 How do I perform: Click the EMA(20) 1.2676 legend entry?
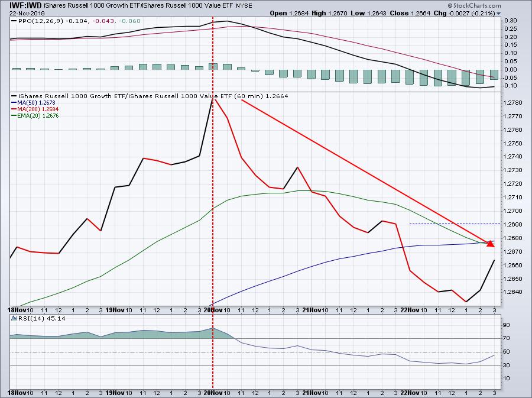tap(35, 115)
